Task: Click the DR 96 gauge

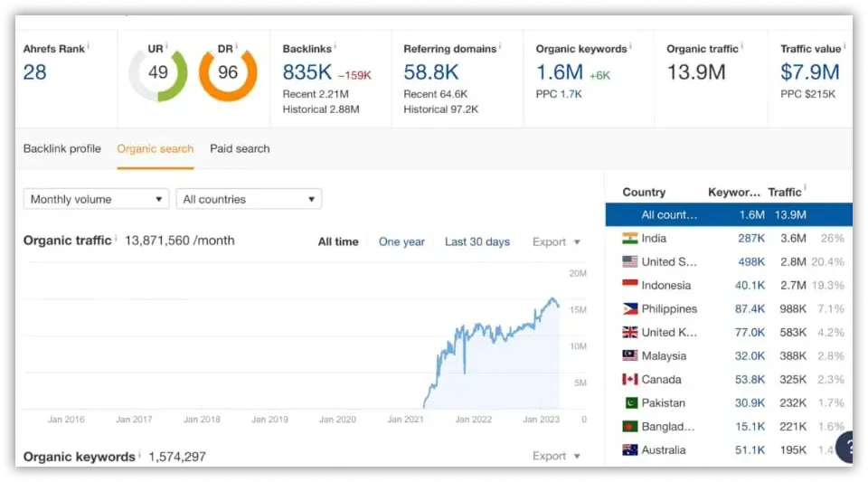Action: click(228, 72)
